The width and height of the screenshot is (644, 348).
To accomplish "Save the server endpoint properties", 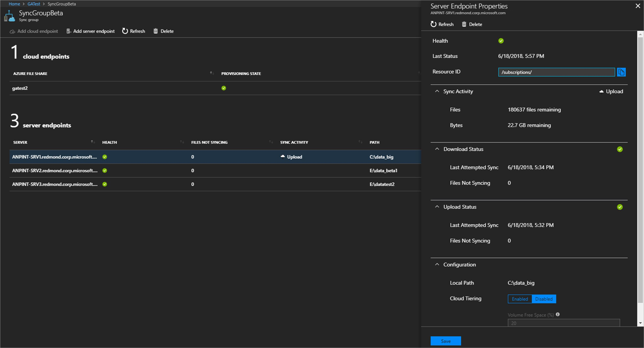I will (x=446, y=341).
